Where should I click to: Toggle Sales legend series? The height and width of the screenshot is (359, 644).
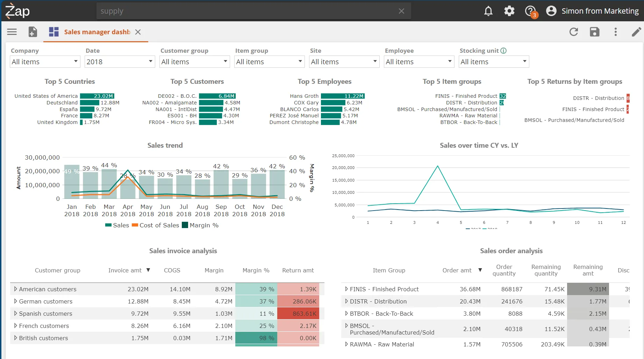tap(117, 225)
